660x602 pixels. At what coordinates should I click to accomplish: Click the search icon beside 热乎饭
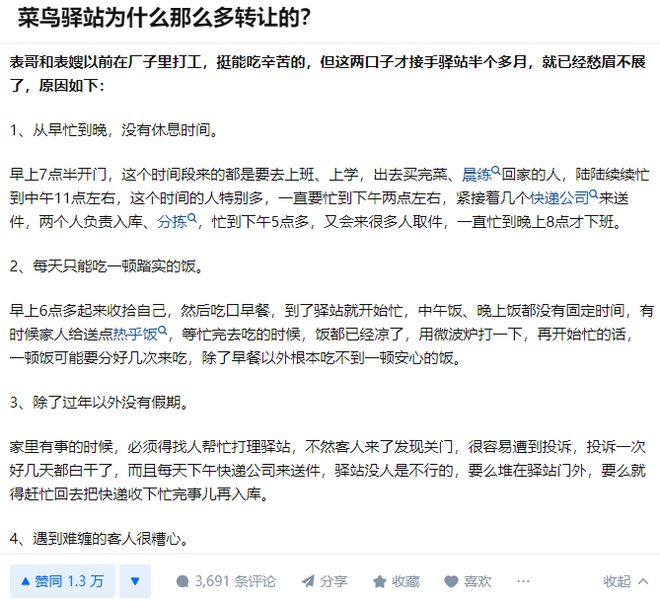[x=162, y=333]
